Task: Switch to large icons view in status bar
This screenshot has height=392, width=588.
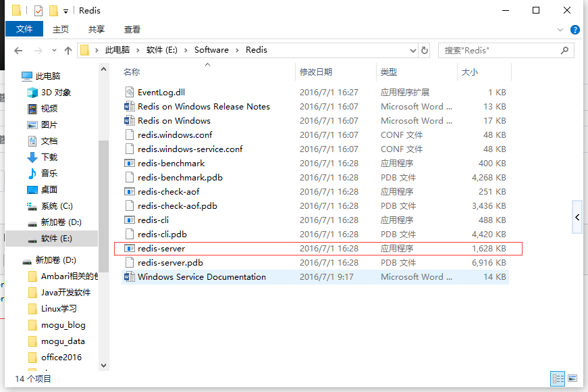Action: coord(572,378)
